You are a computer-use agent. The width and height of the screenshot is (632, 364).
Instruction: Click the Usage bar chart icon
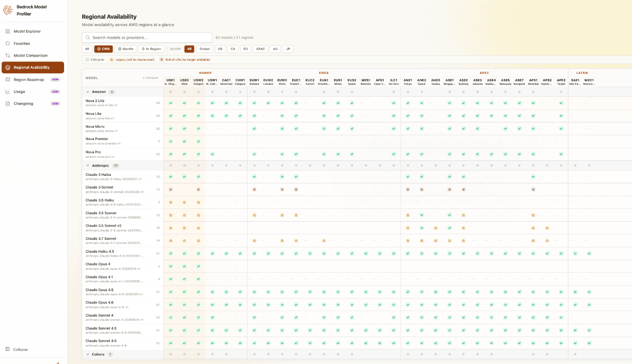(x=8, y=91)
